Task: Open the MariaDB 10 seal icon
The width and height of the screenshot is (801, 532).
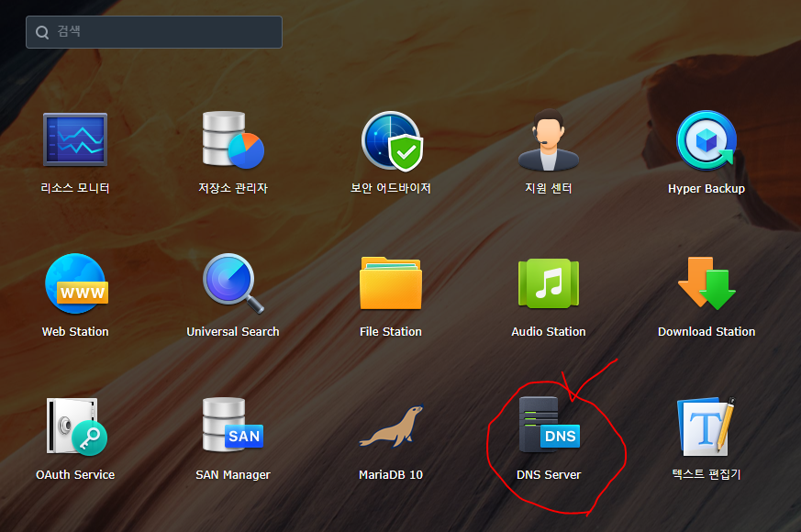Action: point(391,427)
